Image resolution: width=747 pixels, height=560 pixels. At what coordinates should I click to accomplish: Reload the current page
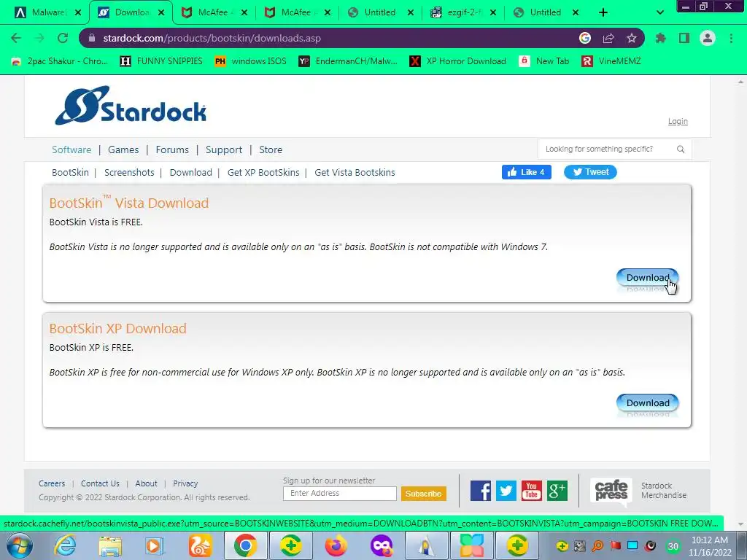pos(63,38)
